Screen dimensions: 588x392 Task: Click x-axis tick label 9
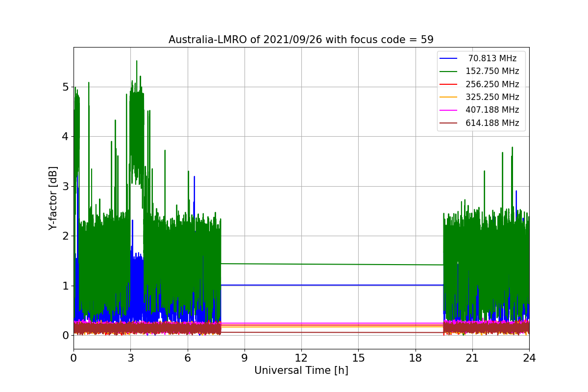click(x=245, y=358)
